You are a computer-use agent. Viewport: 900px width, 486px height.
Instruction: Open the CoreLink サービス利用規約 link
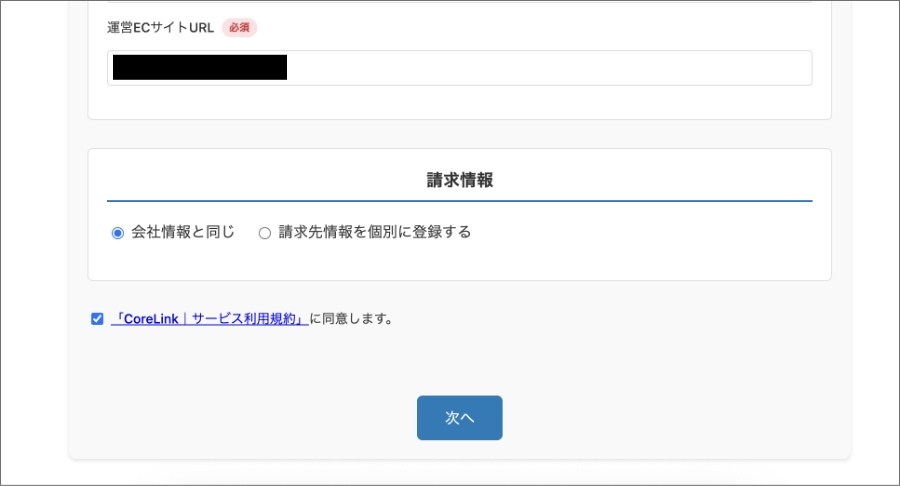pos(210,318)
